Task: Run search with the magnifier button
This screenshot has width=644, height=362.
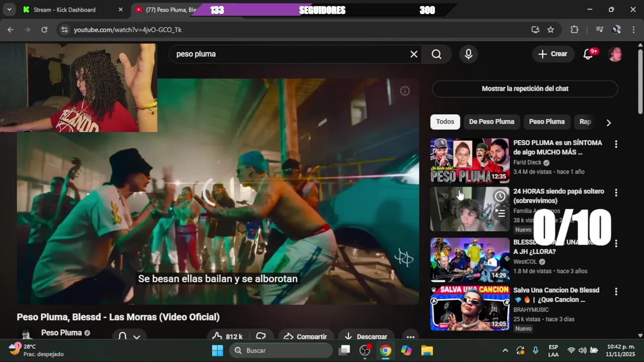Action: tap(436, 54)
